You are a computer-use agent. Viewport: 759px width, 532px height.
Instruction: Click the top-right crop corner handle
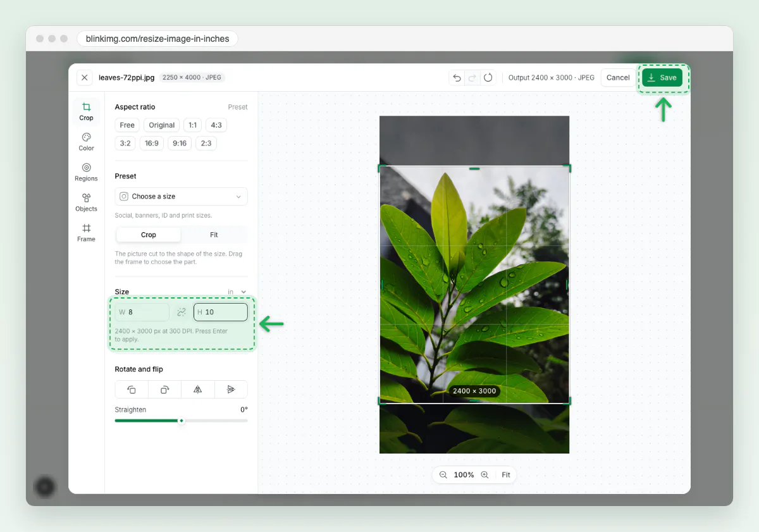[567, 168]
